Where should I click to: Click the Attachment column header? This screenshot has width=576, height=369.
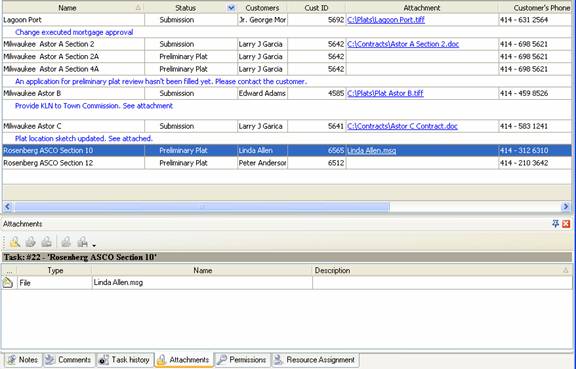(x=422, y=7)
